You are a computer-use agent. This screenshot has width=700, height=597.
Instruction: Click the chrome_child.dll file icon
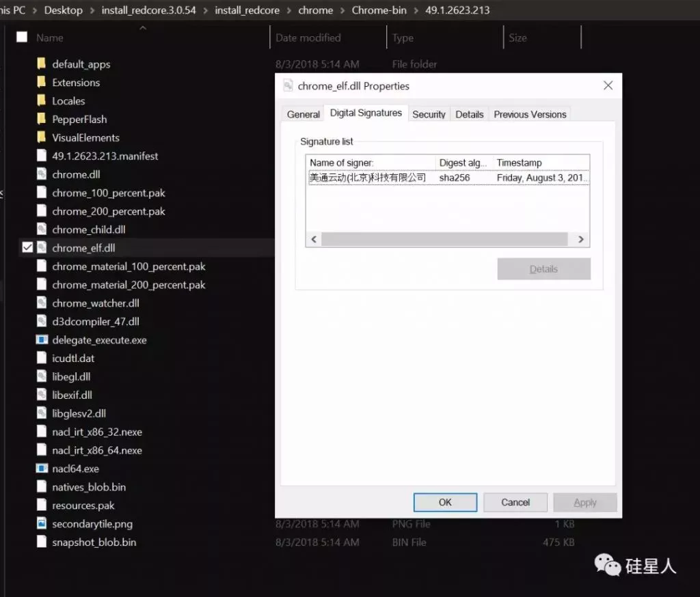pos(42,230)
